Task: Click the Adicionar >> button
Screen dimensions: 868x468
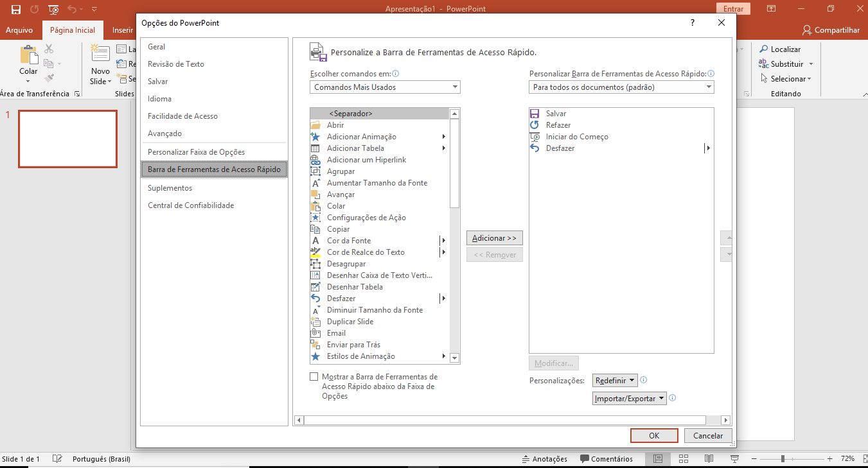Action: tap(494, 238)
